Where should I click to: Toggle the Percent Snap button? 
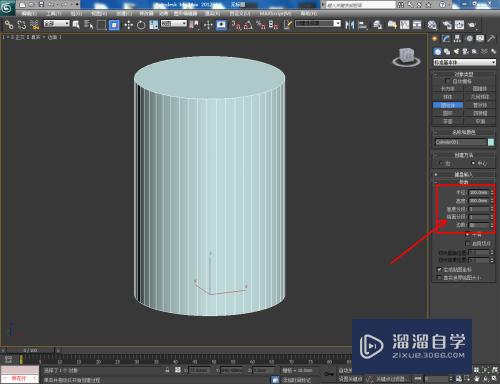(261, 25)
